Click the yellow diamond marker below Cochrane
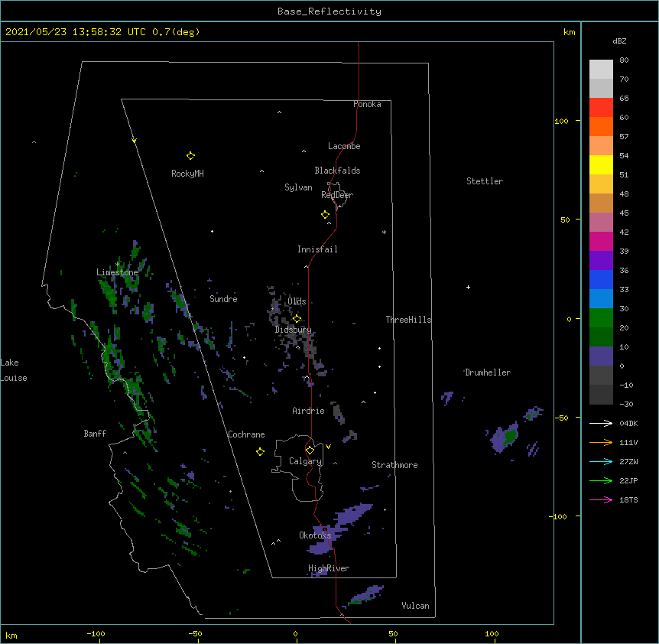The height and width of the screenshot is (644, 659). [x=260, y=452]
